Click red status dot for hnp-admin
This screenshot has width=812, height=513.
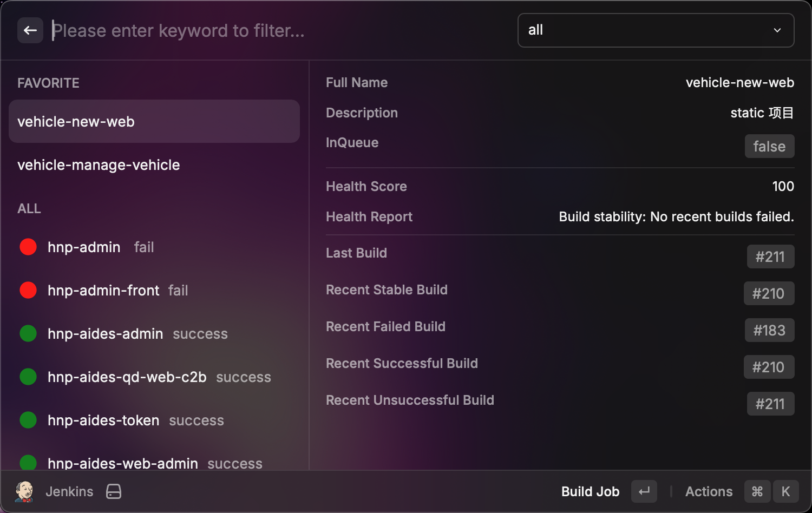click(28, 247)
